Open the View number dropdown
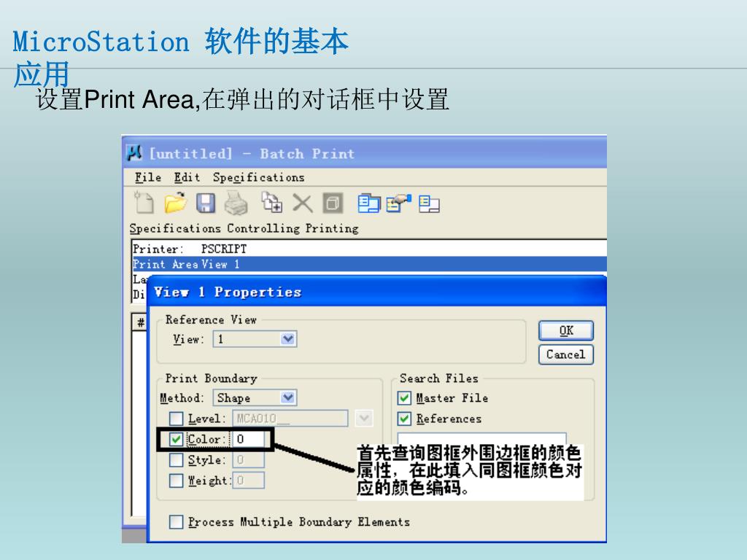This screenshot has width=747, height=560. click(x=288, y=339)
